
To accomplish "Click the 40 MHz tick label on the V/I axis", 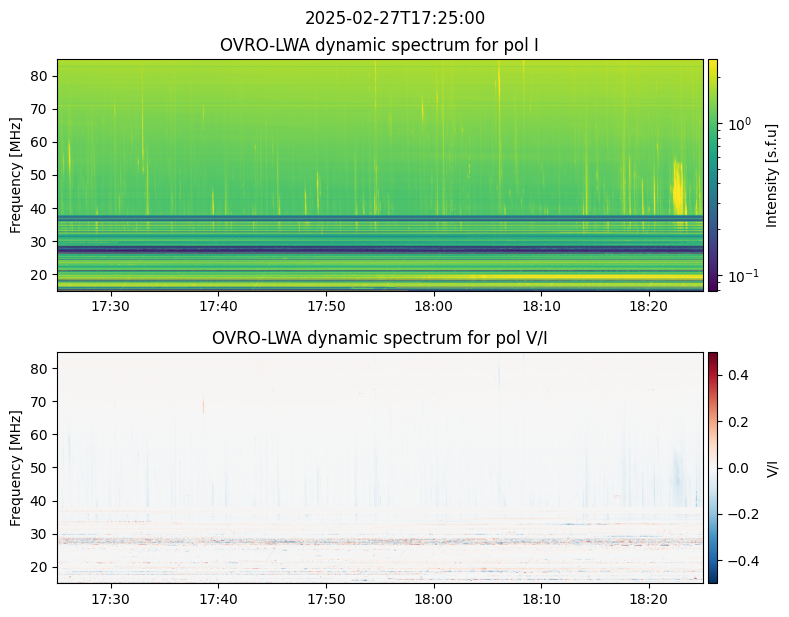I will (x=39, y=501).
